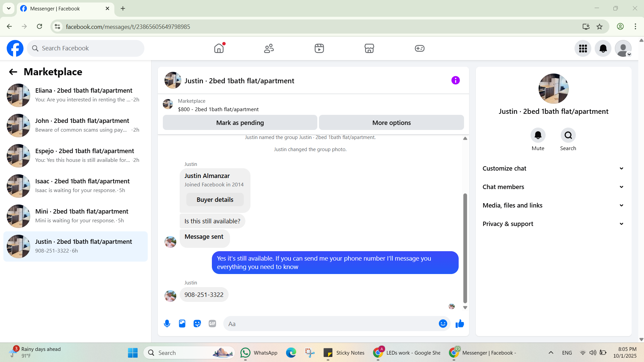Open the GIF picker icon
Screen dimensions: 644x362
click(x=212, y=323)
